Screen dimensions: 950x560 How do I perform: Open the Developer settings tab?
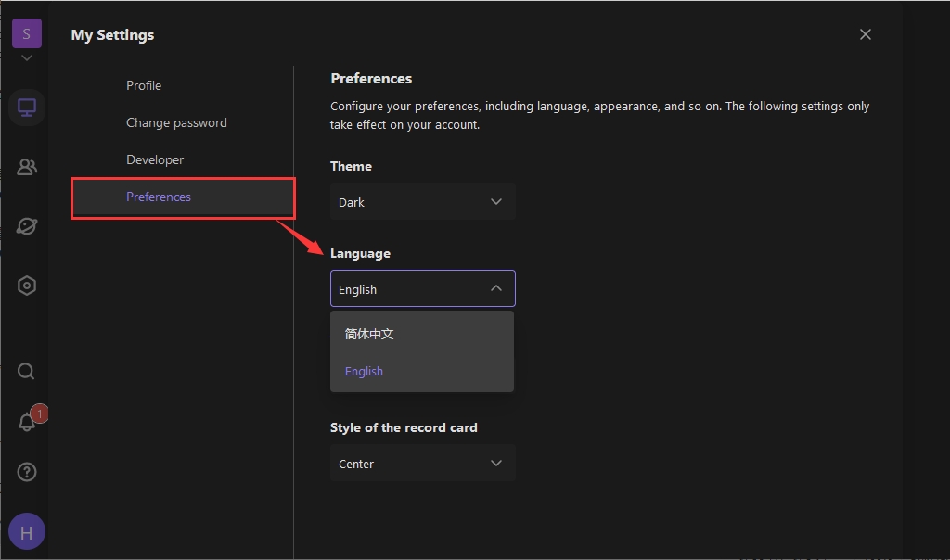pyautogui.click(x=155, y=159)
